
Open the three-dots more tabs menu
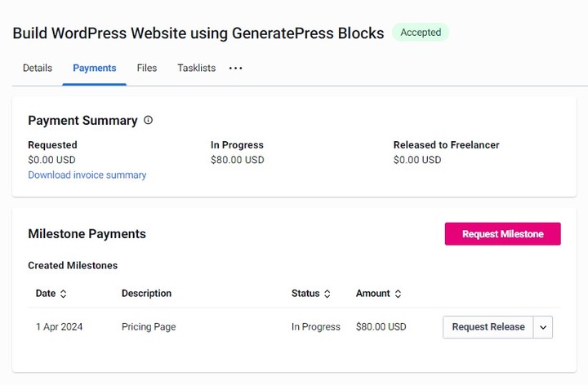[x=235, y=69]
